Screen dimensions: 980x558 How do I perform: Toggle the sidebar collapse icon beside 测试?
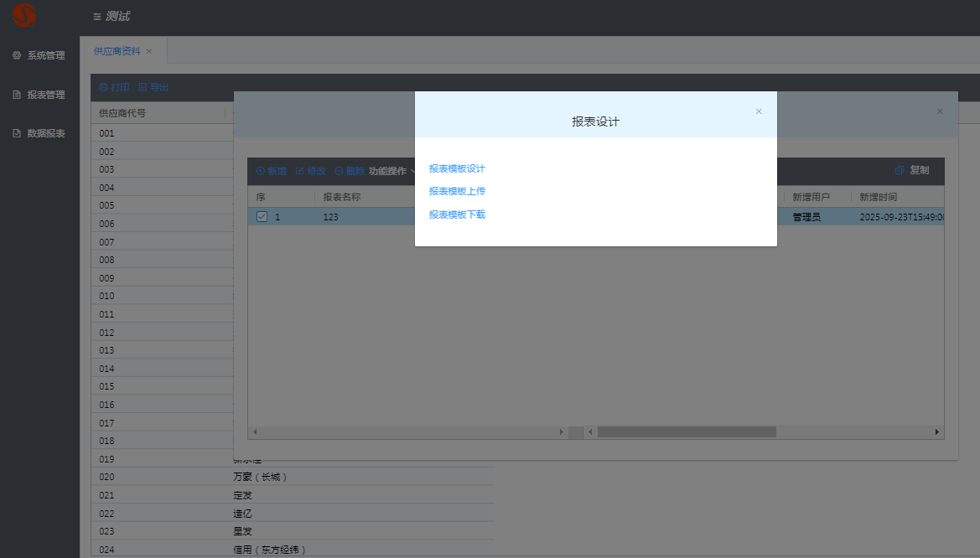(x=97, y=17)
